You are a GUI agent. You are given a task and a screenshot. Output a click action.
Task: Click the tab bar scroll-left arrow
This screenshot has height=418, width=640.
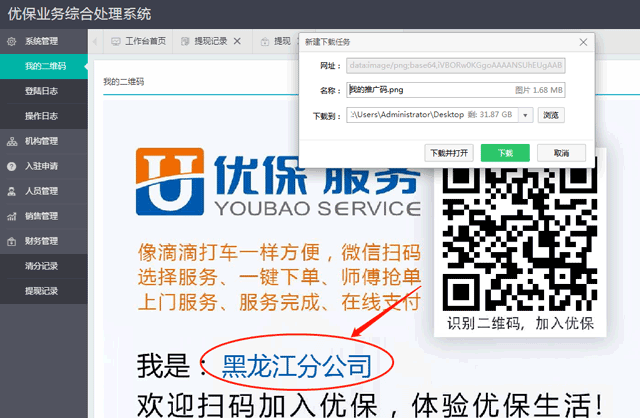click(96, 41)
